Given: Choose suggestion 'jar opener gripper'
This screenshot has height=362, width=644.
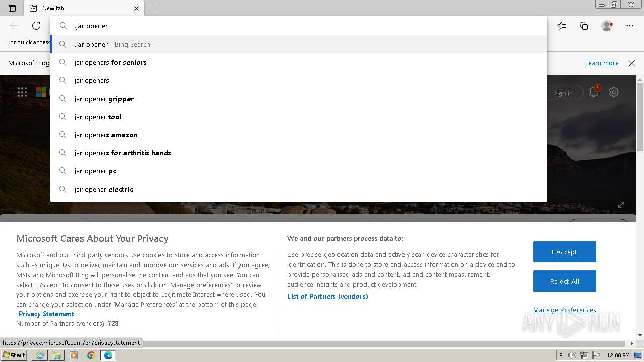Looking at the screenshot, I should click(299, 99).
